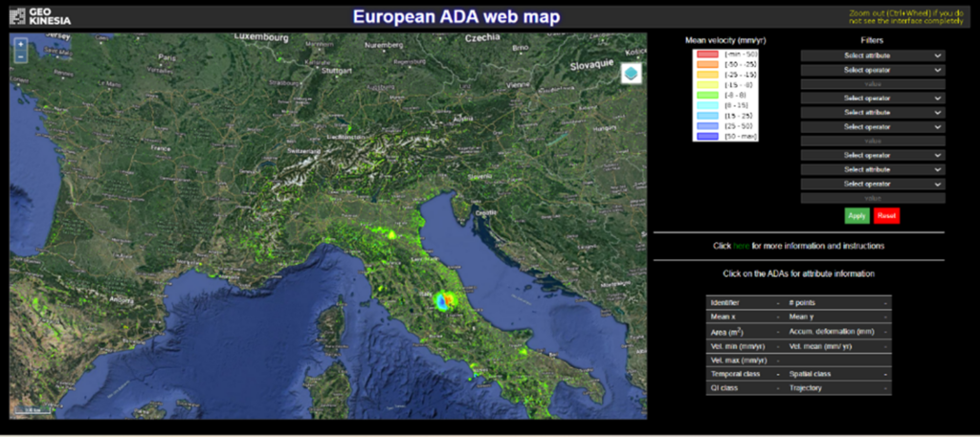
Task: Zoom out the map with minus button
Action: click(x=20, y=57)
